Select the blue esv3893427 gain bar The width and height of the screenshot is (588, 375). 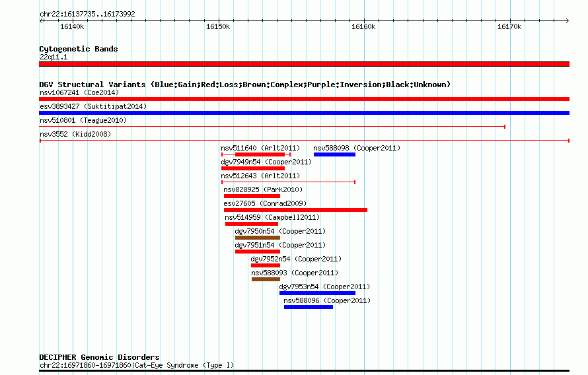304,113
